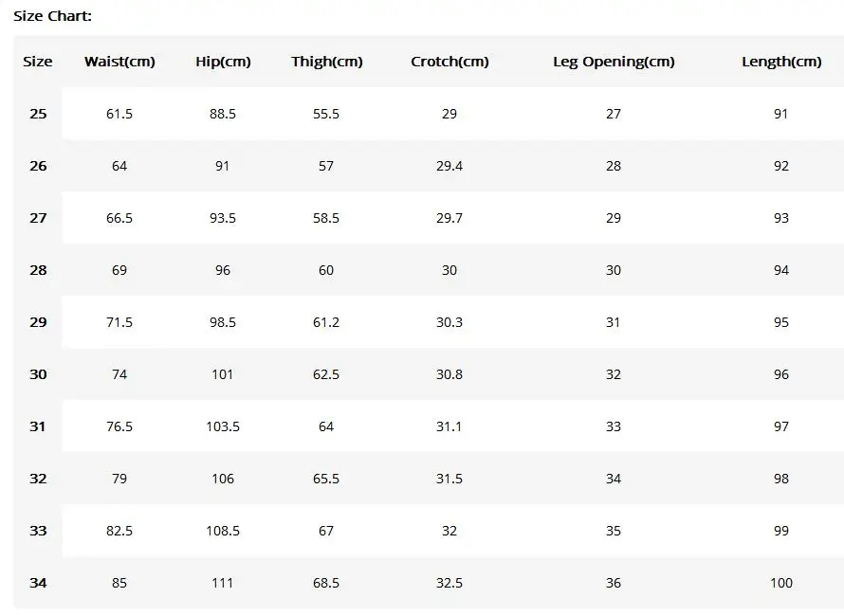Click the Hip(cm) header cell

[223, 62]
